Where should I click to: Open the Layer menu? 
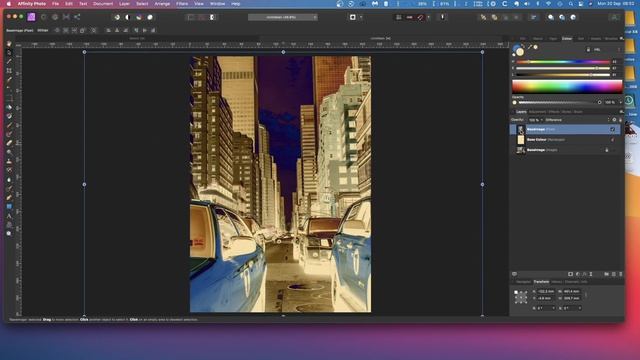pos(124,4)
